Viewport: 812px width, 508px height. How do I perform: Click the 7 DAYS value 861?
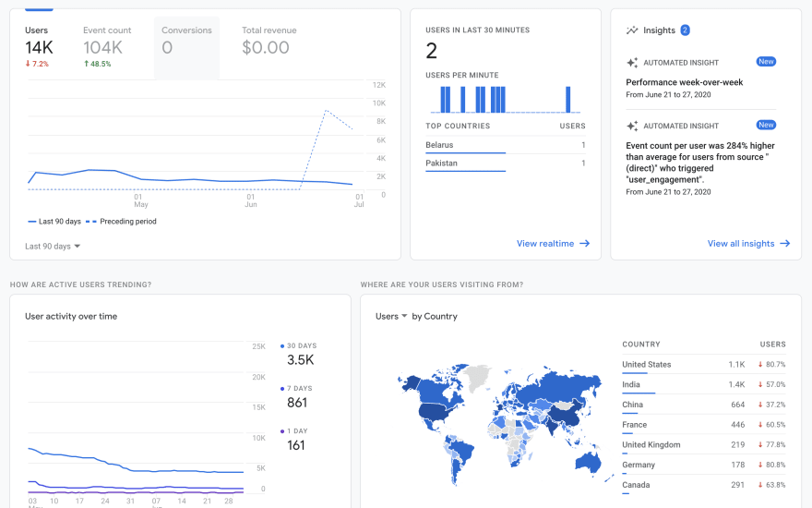pos(297,403)
